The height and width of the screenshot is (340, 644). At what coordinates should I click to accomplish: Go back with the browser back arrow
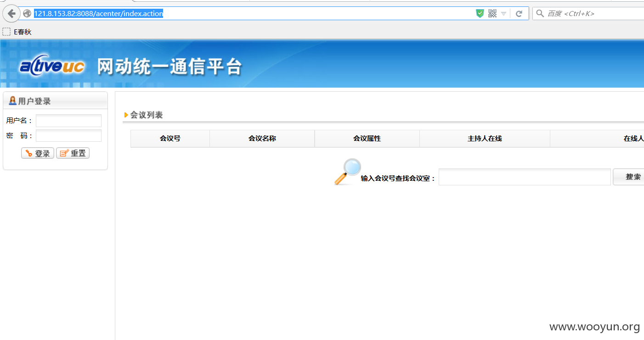click(x=11, y=13)
